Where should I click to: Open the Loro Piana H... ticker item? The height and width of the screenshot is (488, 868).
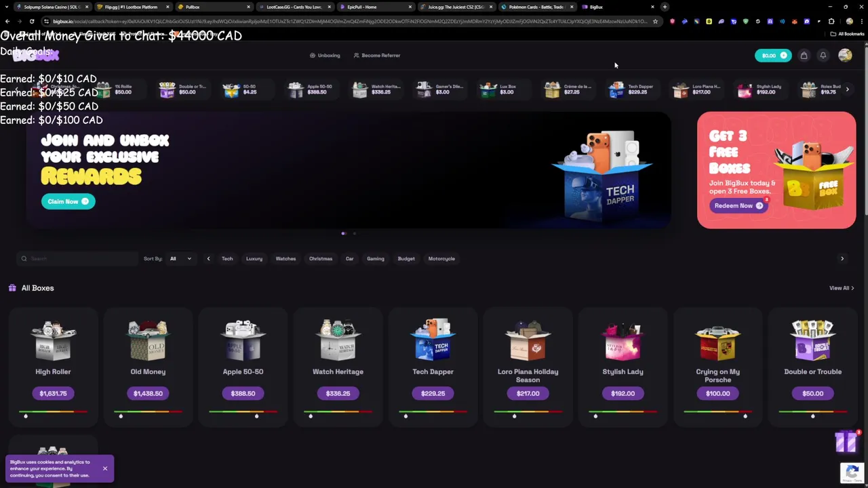click(696, 89)
